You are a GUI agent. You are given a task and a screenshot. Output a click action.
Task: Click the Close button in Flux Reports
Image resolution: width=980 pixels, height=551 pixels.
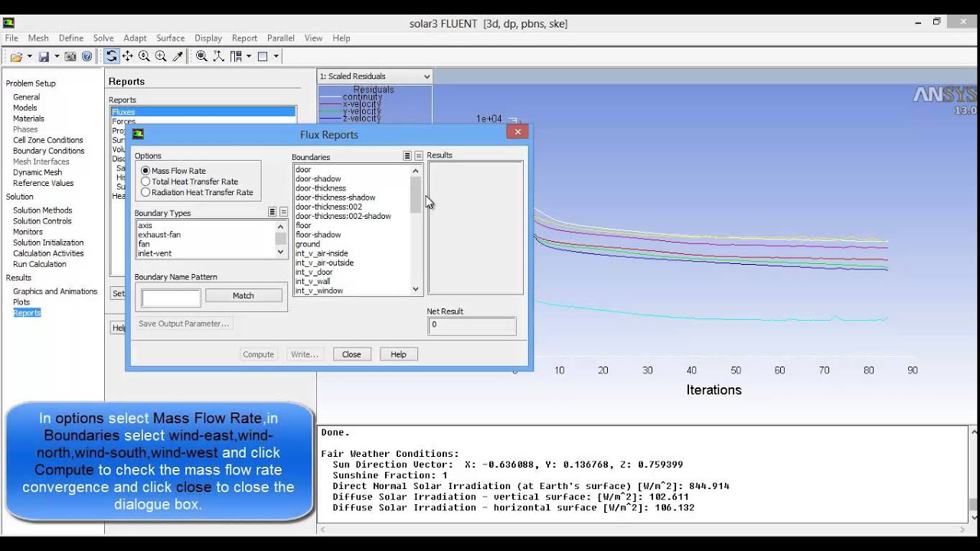(351, 354)
